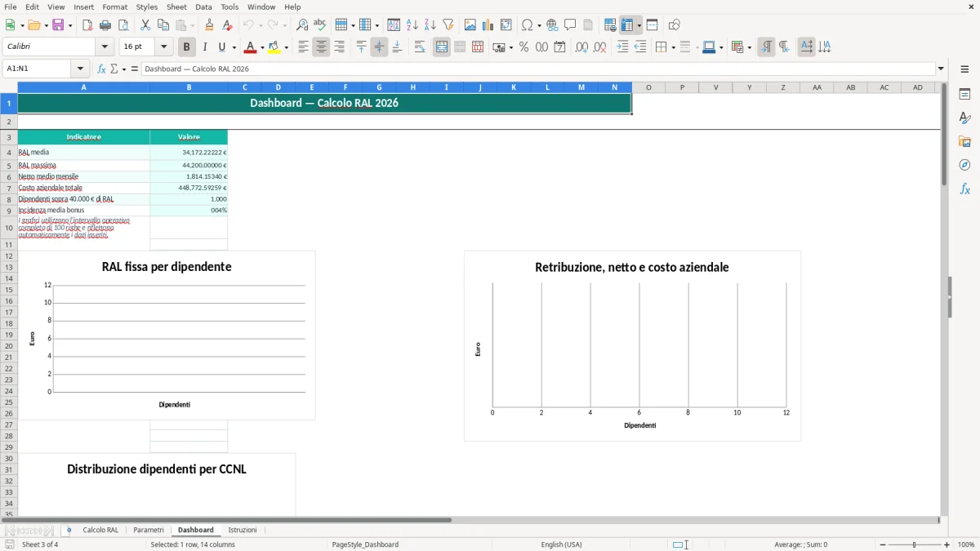Insert a pivot table
Image resolution: width=980 pixels, height=551 pixels.
[506, 25]
